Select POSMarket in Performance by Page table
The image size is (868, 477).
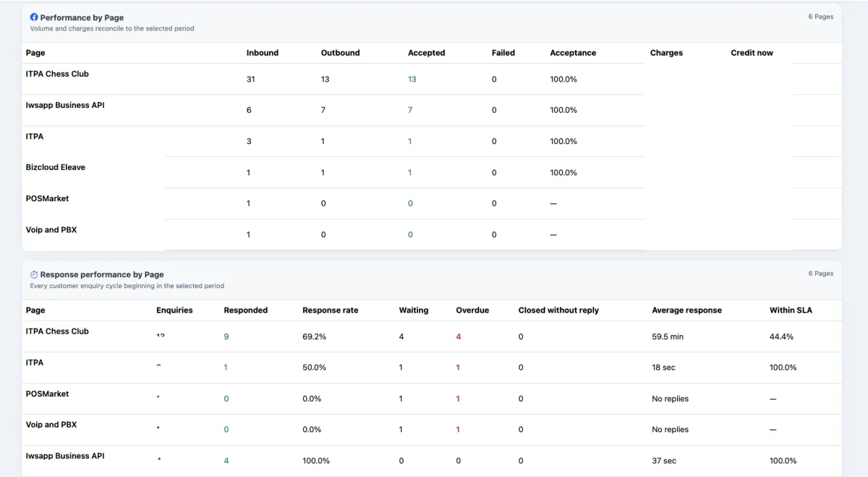pyautogui.click(x=47, y=198)
